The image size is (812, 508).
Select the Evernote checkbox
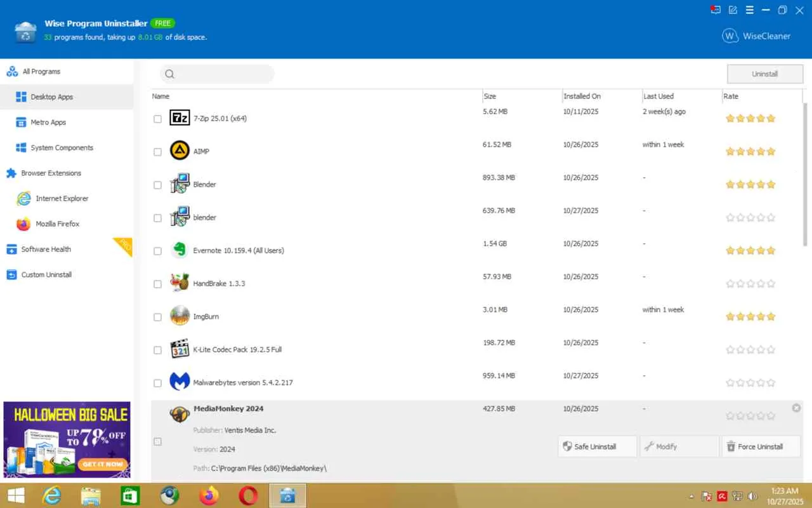tap(157, 251)
